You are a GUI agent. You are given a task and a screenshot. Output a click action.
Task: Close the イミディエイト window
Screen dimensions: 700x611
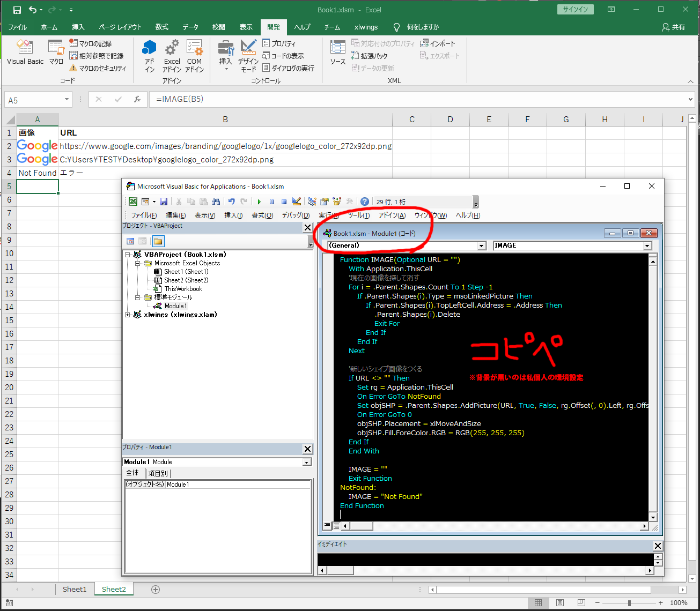(x=658, y=546)
